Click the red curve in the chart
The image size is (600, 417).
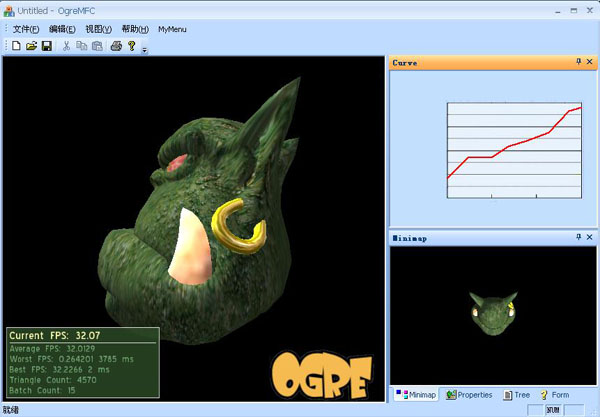click(x=513, y=145)
